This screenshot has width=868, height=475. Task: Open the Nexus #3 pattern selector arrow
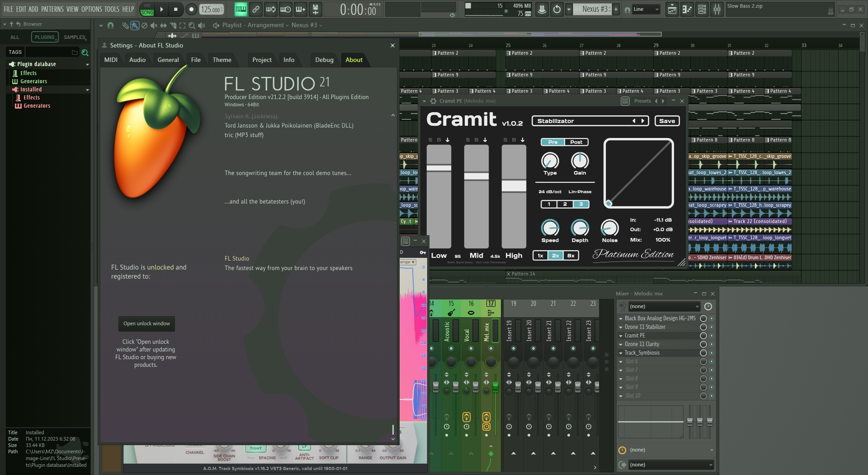[x=569, y=9]
